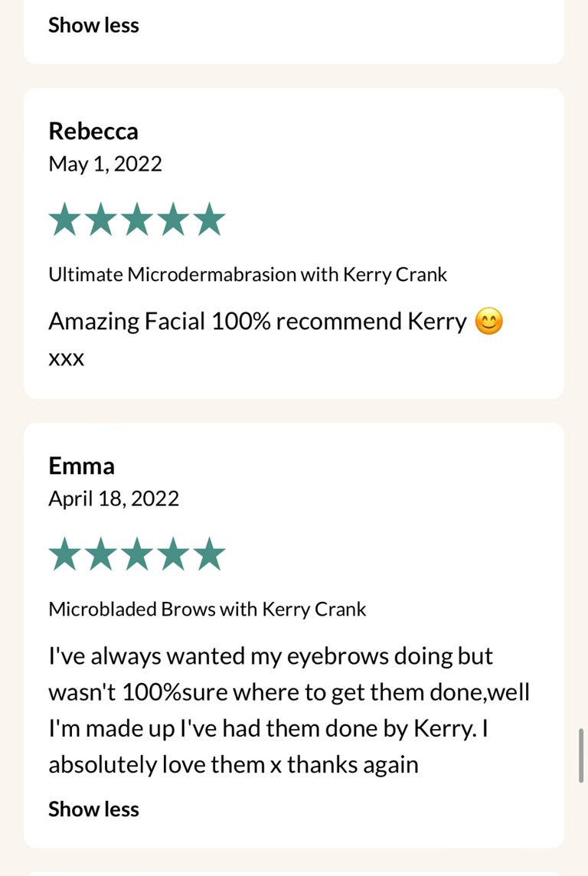
Task: Click the fifth star in Emma's rating
Action: click(x=209, y=555)
